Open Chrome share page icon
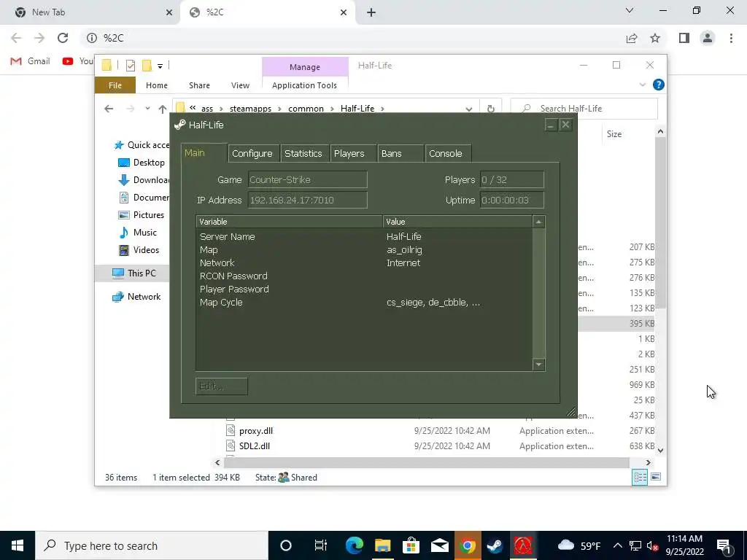Screen dimensions: 747x560 (x=632, y=38)
